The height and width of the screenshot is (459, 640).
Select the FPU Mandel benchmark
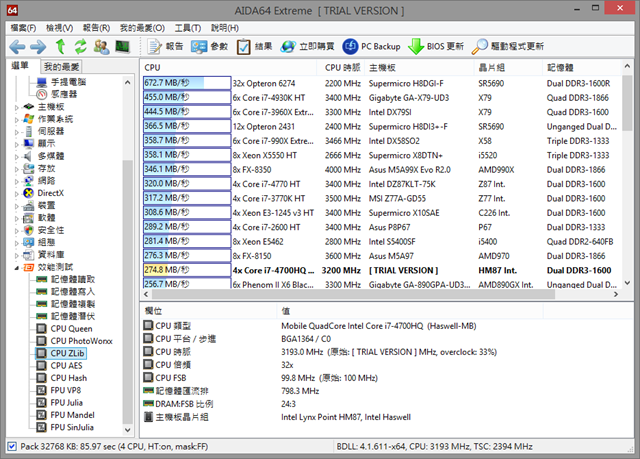(72, 415)
